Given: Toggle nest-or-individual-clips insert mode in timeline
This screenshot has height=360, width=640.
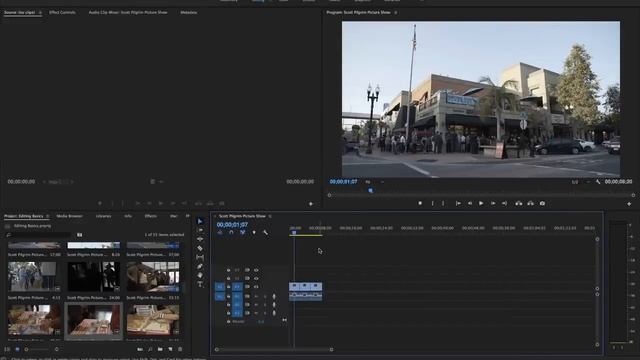Looking at the screenshot, I should (x=220, y=233).
